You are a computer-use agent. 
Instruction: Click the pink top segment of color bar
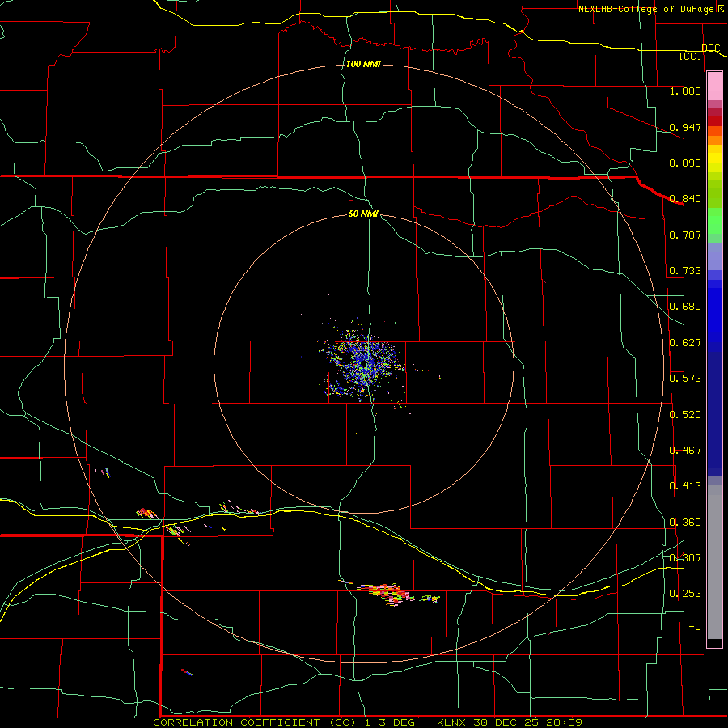pos(714,86)
